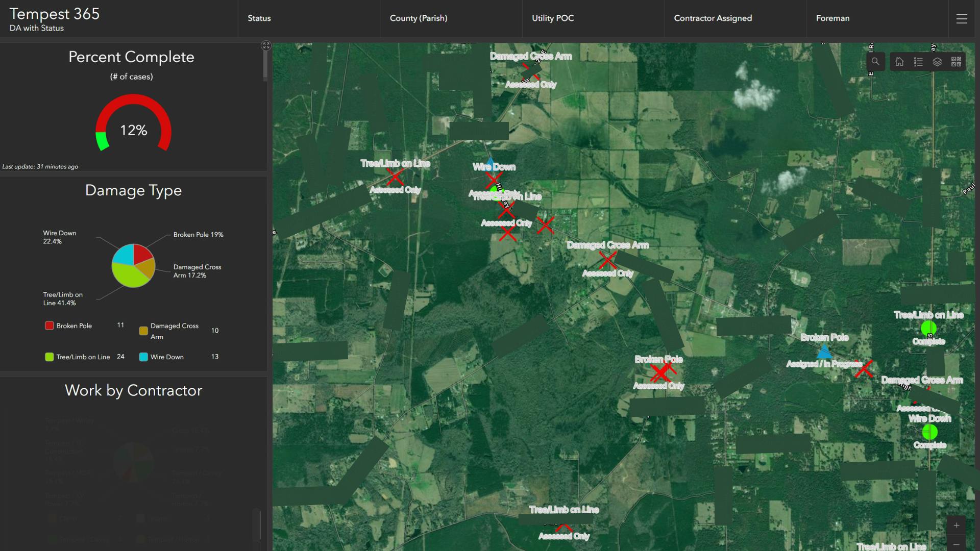Open the map legend list
Viewport: 980px width, 551px height.
click(x=918, y=62)
